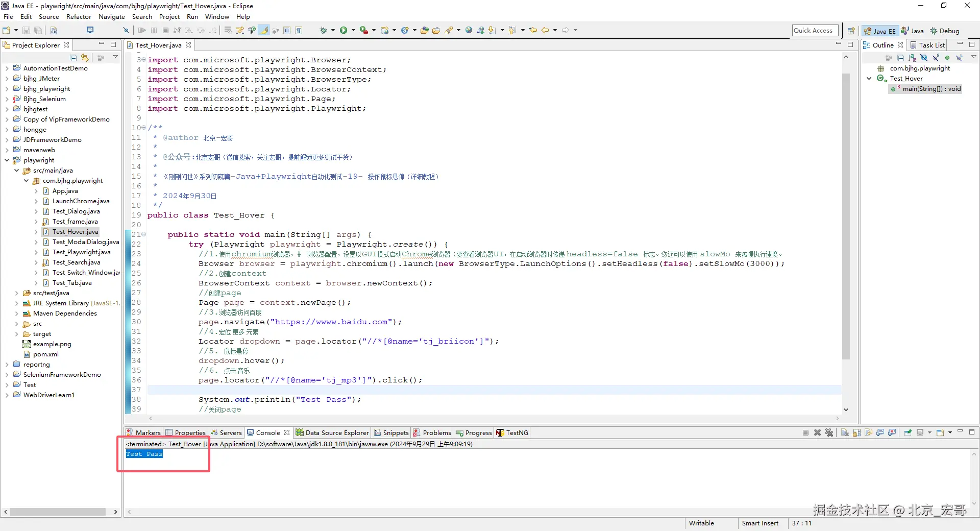Open the Project Explorer View Menu triangle
Viewport: 980px width, 531px height.
115,57
